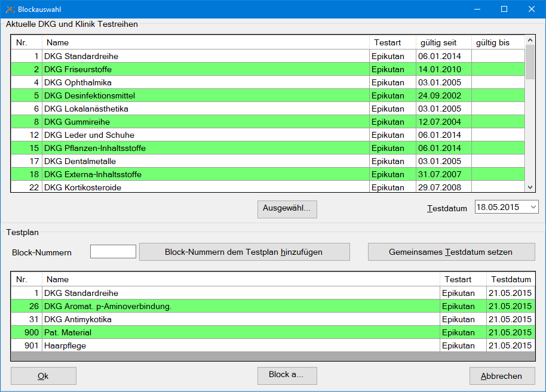
Task: Maximize the Blockauswahl window
Action: point(504,10)
